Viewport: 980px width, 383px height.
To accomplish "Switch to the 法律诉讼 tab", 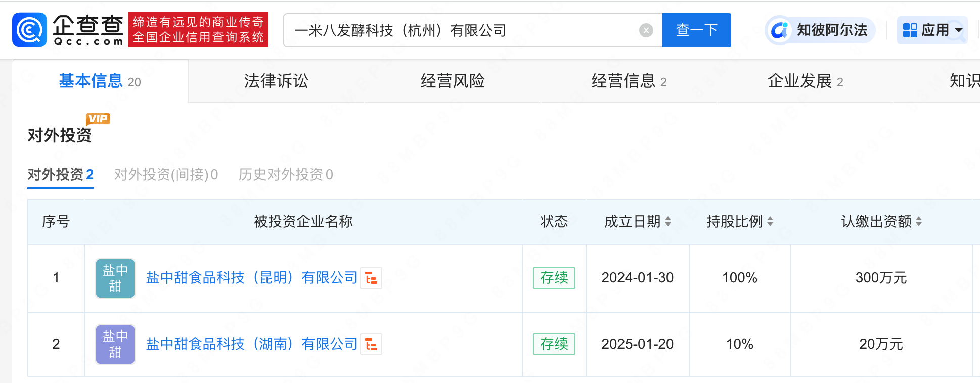I will 276,81.
